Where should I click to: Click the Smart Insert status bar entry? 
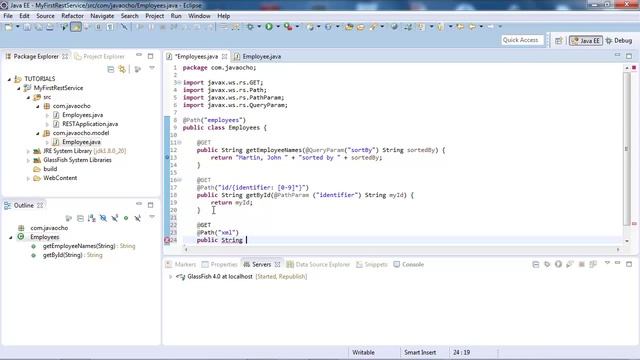(420, 352)
